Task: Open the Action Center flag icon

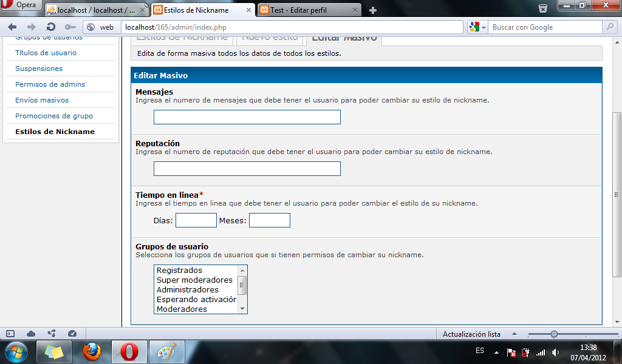Action: tap(511, 352)
